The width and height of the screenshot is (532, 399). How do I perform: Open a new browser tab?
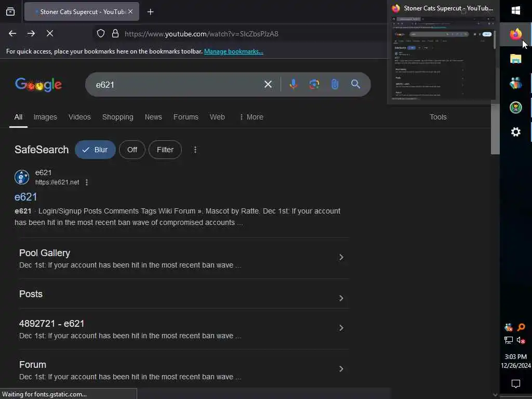[150, 12]
